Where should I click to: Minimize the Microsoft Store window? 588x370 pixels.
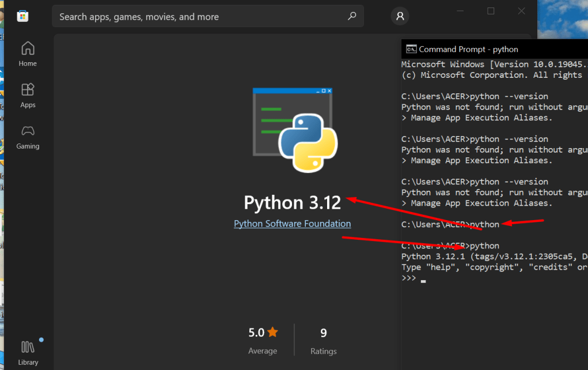461,11
